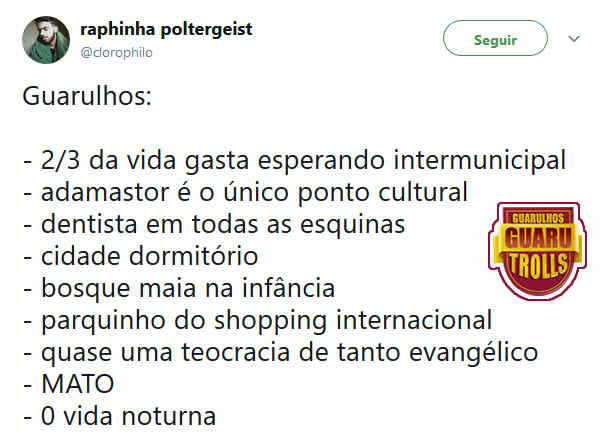
Task: Click the Seguir follow button
Action: [x=495, y=38]
